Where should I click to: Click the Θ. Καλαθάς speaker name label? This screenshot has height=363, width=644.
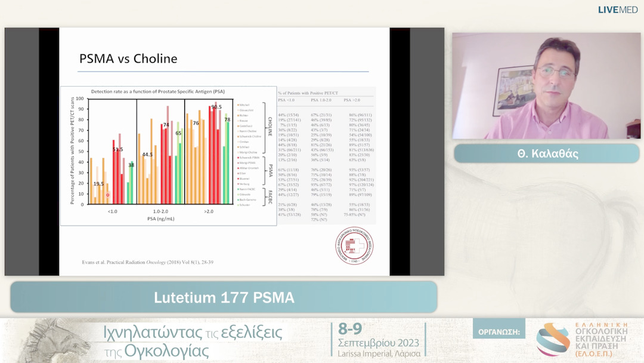coord(546,153)
